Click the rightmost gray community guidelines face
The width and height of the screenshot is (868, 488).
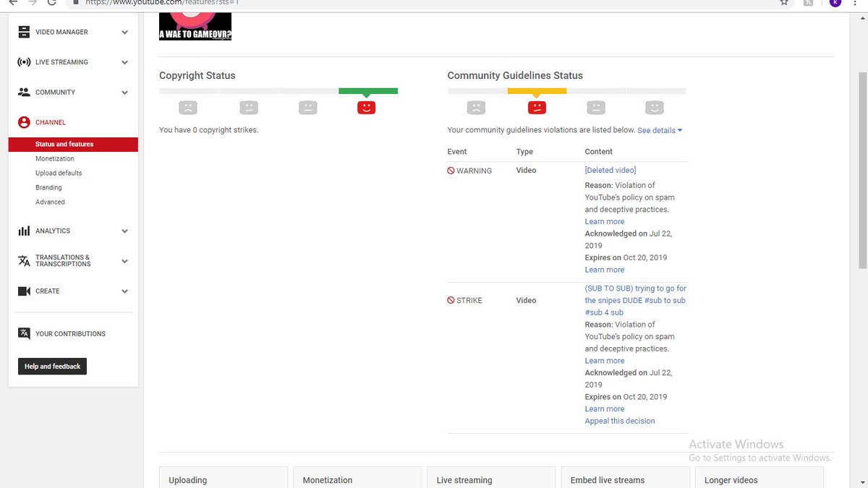tap(655, 108)
